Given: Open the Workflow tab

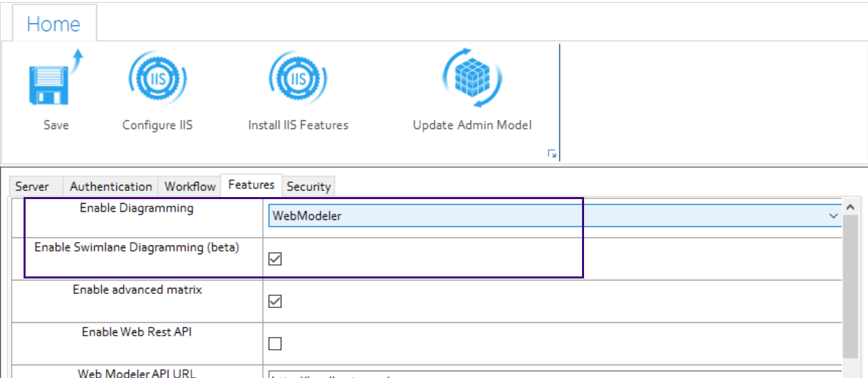Looking at the screenshot, I should point(190,186).
